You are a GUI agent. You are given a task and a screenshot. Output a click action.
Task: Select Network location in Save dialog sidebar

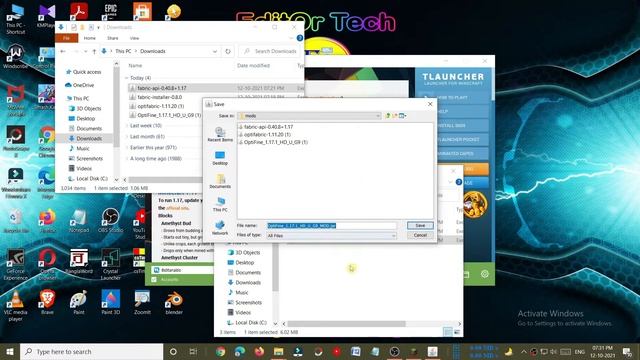click(x=220, y=228)
